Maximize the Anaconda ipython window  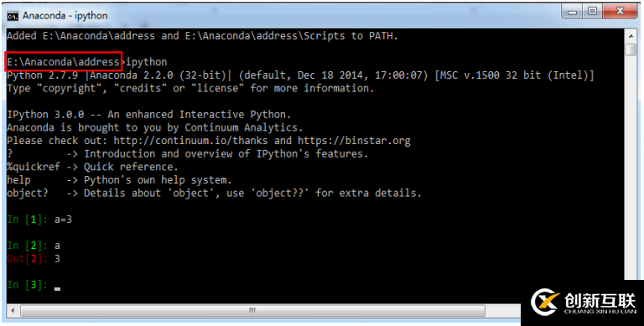point(592,11)
